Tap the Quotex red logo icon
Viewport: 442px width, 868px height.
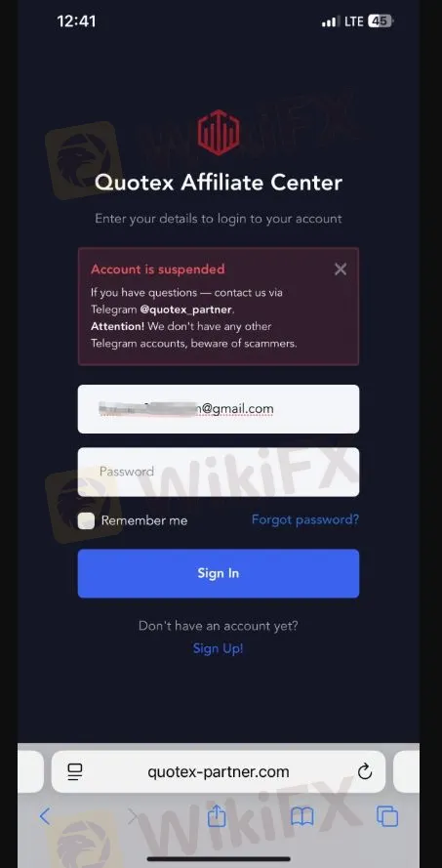tap(219, 132)
